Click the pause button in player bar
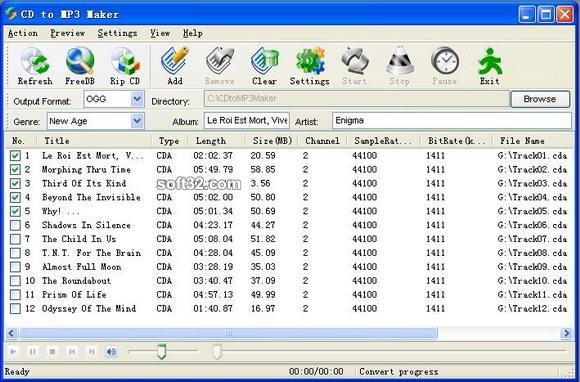The width and height of the screenshot is (580, 382). (33, 351)
